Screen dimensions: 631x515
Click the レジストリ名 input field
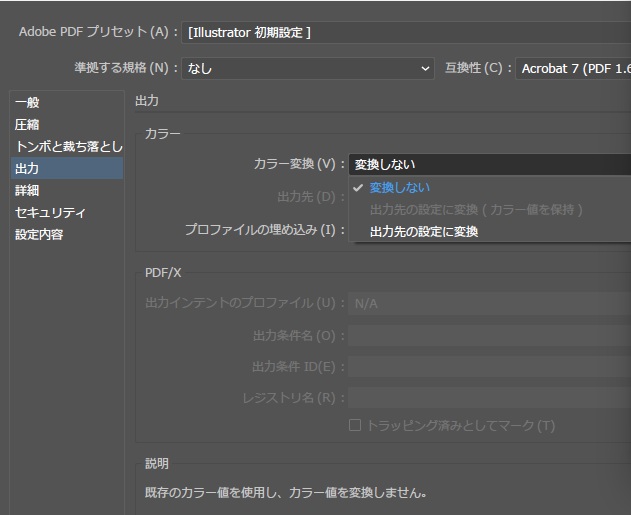point(490,398)
